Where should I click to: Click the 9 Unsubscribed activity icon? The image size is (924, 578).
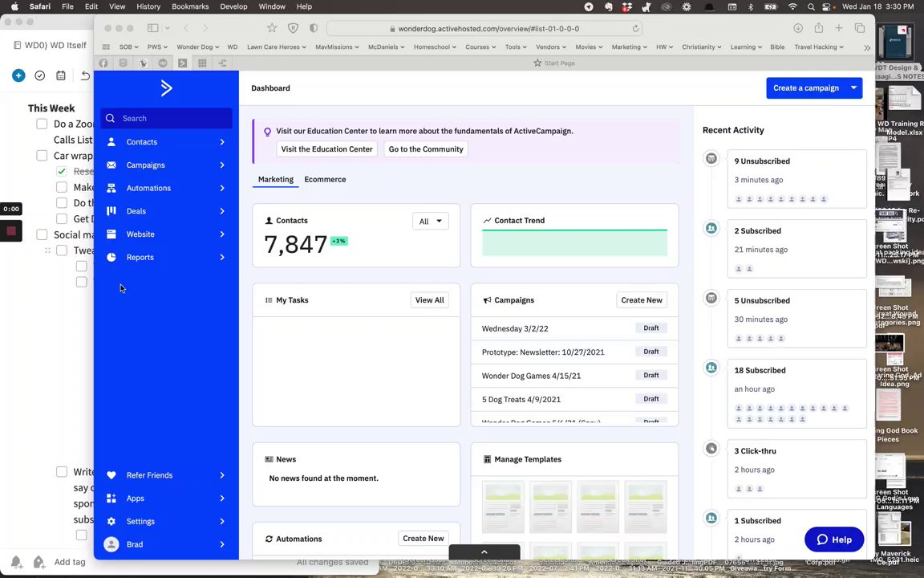tap(711, 158)
